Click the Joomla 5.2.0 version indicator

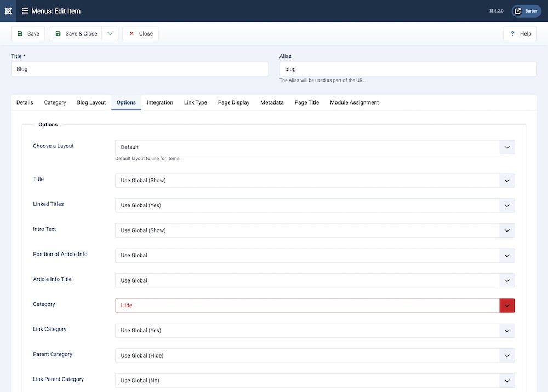(x=497, y=11)
